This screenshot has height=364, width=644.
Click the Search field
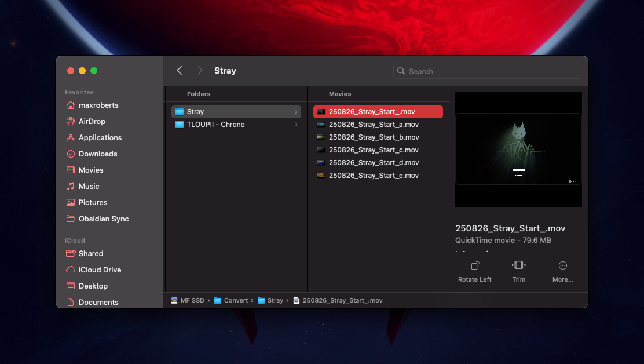click(486, 71)
